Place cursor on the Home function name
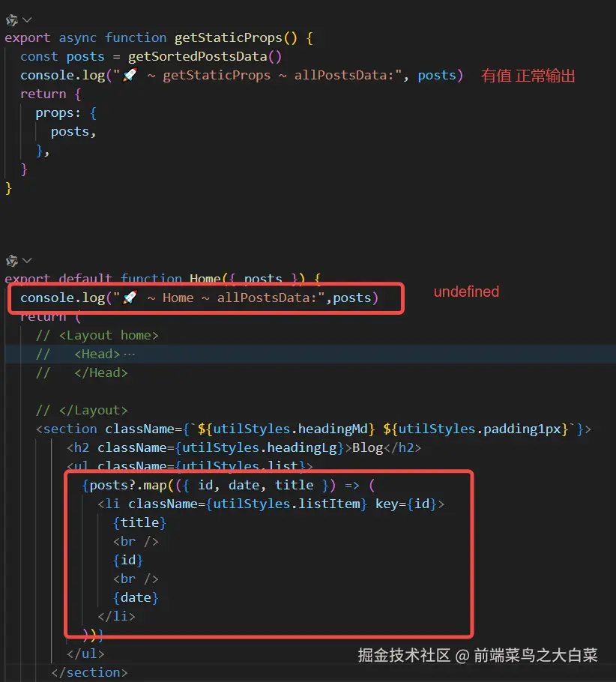616x682 pixels. (205, 279)
